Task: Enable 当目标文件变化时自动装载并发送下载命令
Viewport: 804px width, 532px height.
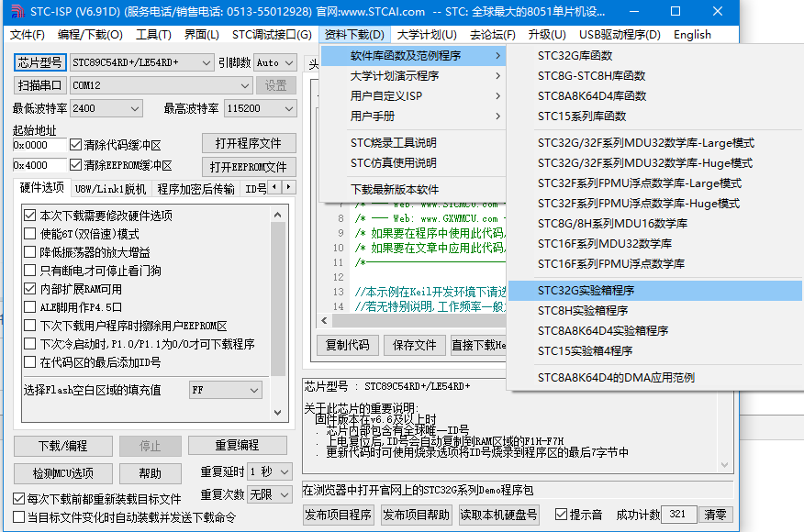Action: pos(19,517)
